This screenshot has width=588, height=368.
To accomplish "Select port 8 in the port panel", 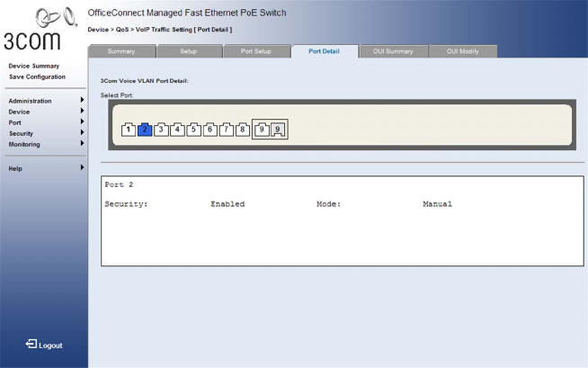I will click(243, 130).
